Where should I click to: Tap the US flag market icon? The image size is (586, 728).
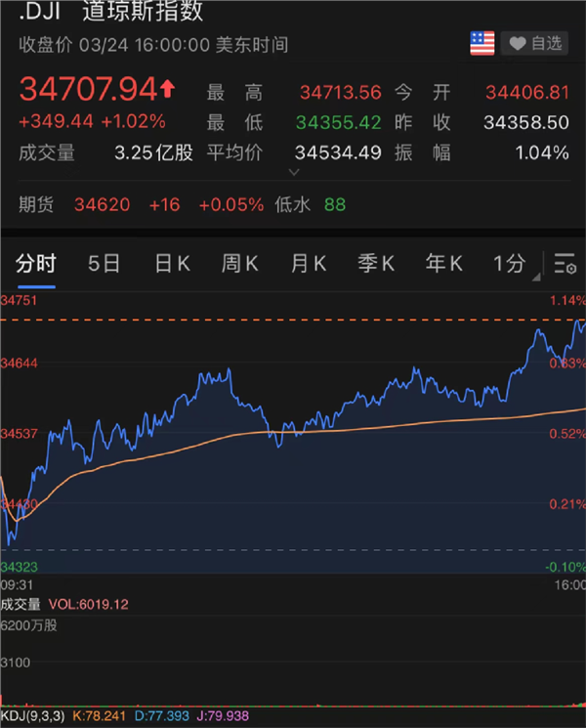(482, 44)
